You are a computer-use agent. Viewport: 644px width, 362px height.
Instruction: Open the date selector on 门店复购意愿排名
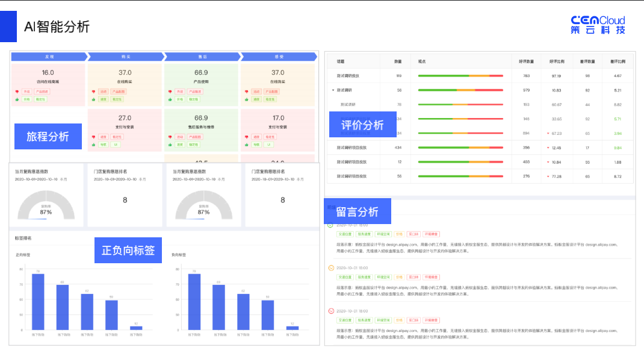(119, 178)
